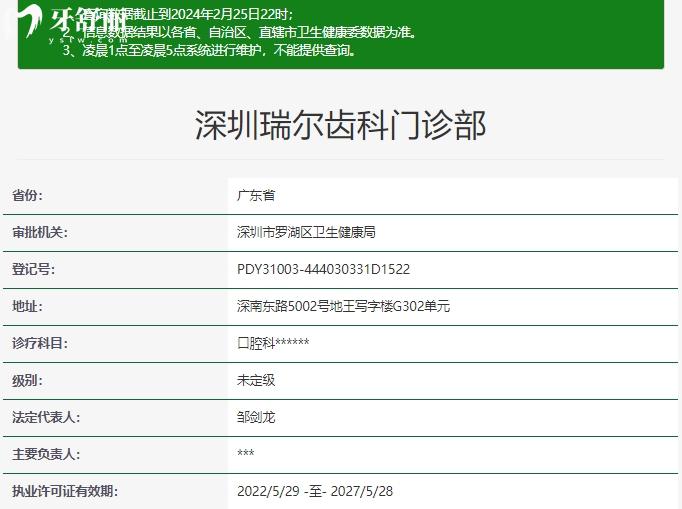This screenshot has height=509, width=682.
Task: Select the 执业许可证有效期 label
Action: tap(65, 491)
